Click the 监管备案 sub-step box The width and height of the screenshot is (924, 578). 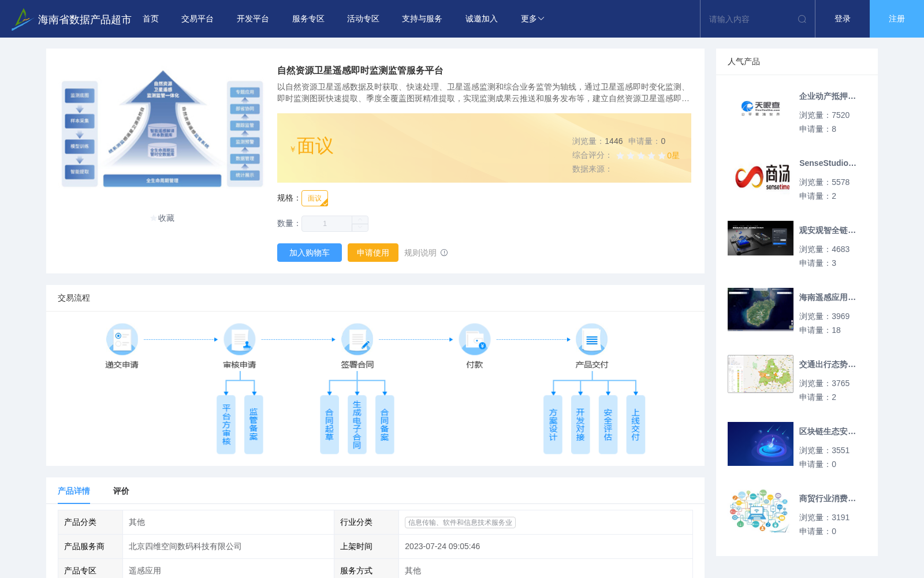[254, 425]
